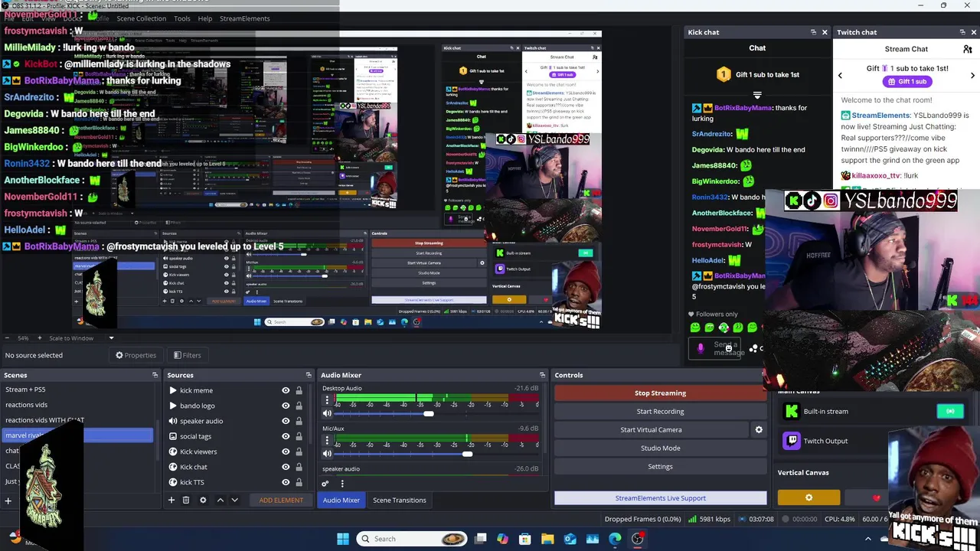This screenshot has height=551, width=980.
Task: Toggle the lock on kick meme source
Action: click(x=299, y=390)
